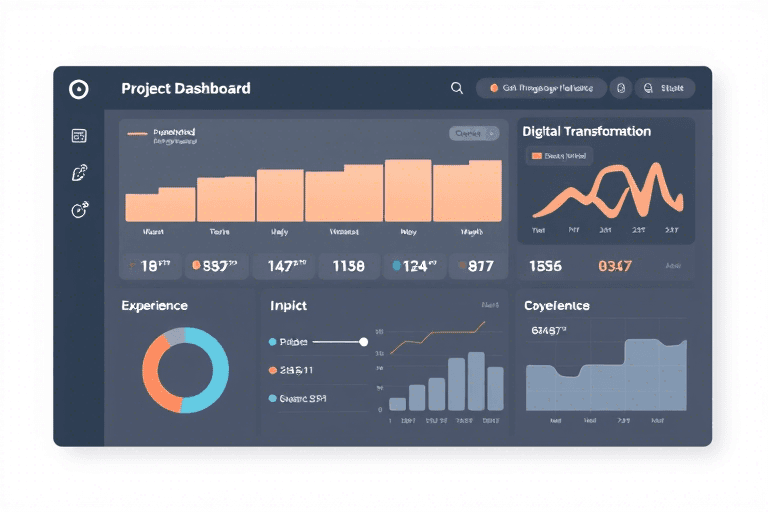Toggle the bottom blue legend item in Inpict

click(x=297, y=399)
